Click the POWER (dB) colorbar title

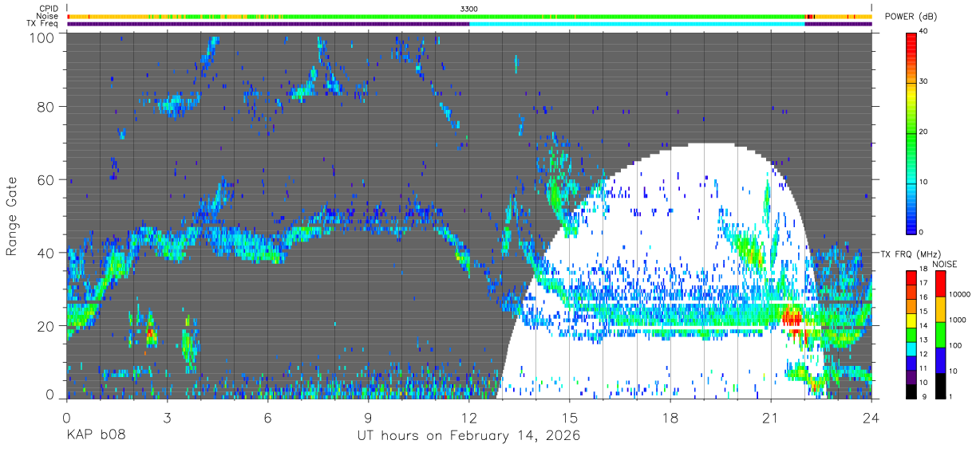(911, 17)
